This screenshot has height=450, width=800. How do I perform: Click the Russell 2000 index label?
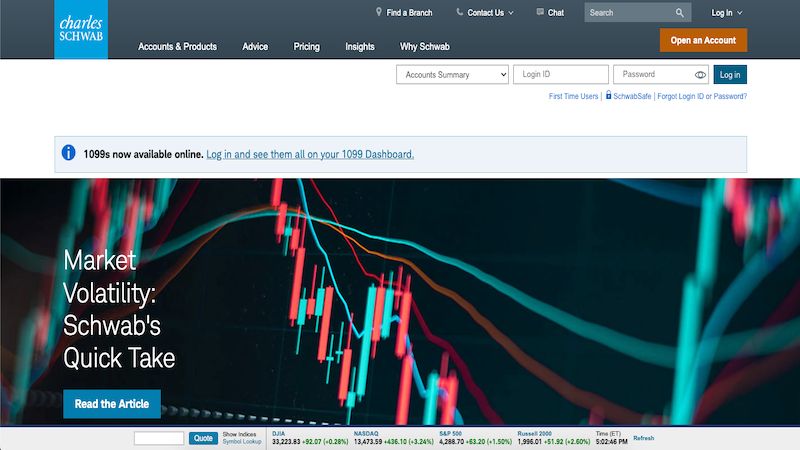coord(534,434)
